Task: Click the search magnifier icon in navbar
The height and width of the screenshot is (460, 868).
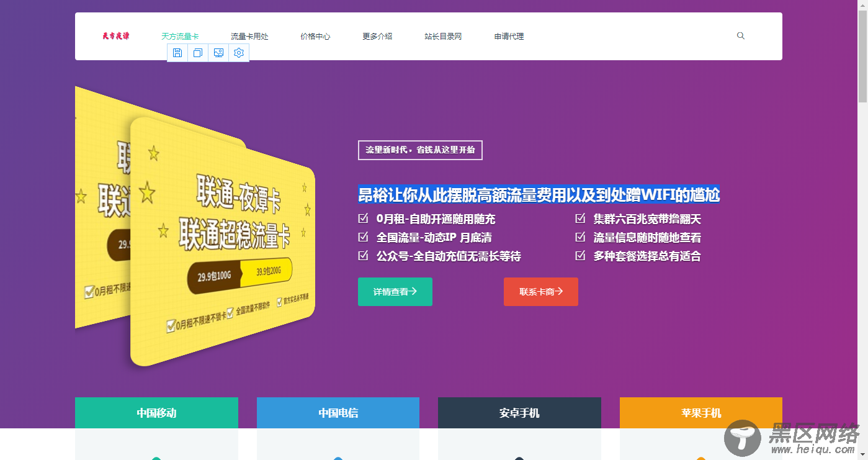Action: pos(740,36)
